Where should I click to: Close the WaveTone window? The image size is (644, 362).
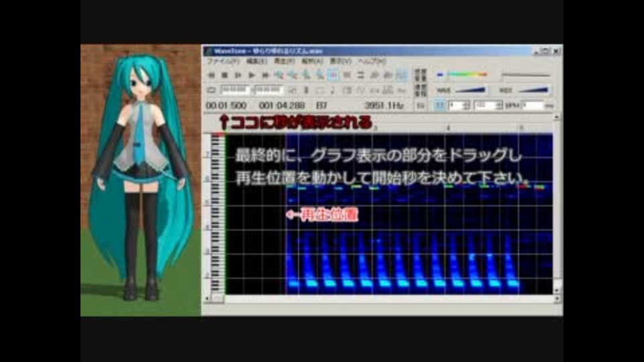coord(556,52)
